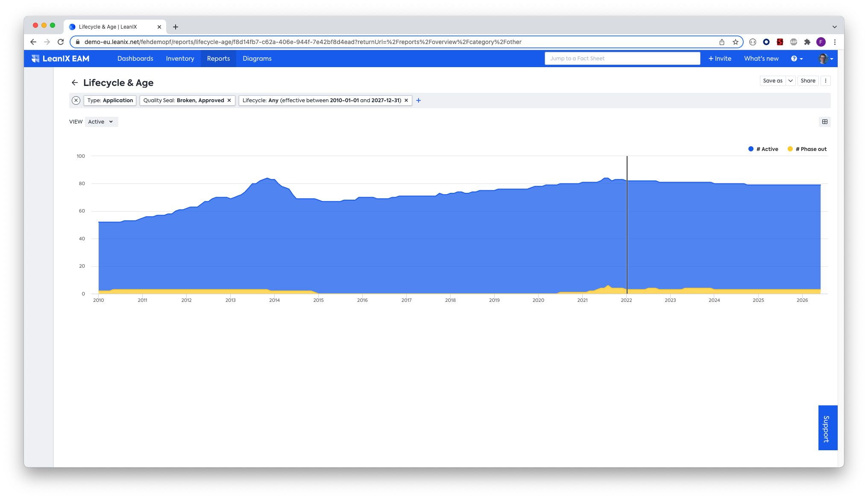Clear all filters with circled X icon

pos(76,100)
